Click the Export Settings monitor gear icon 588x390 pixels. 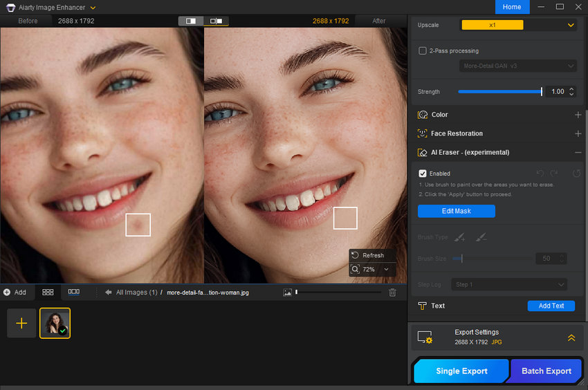pos(425,337)
